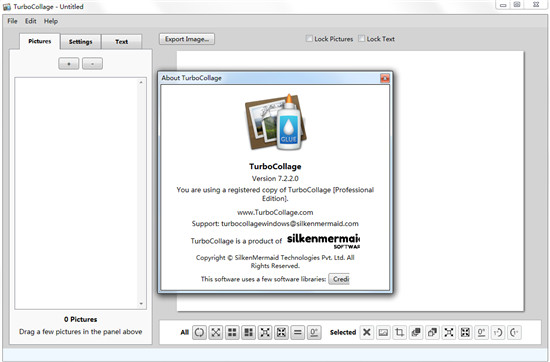Switch to the Pictures tab
The image size is (550, 362).
click(x=40, y=41)
